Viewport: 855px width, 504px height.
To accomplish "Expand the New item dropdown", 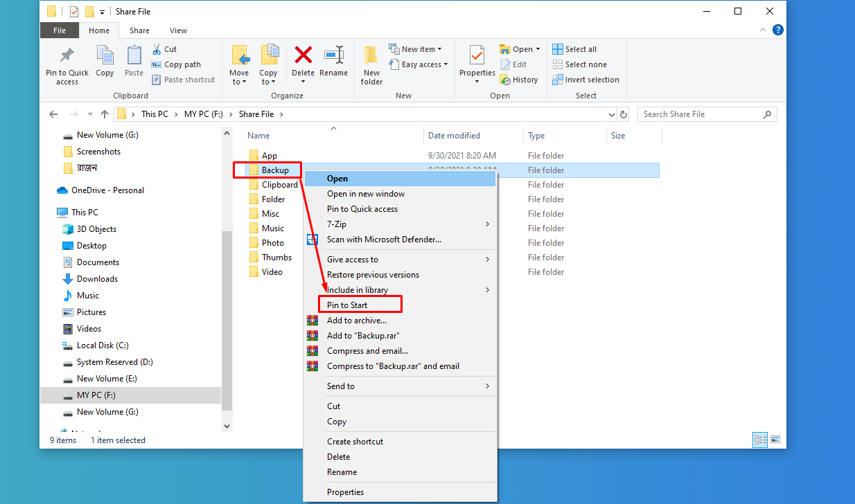I will [418, 48].
